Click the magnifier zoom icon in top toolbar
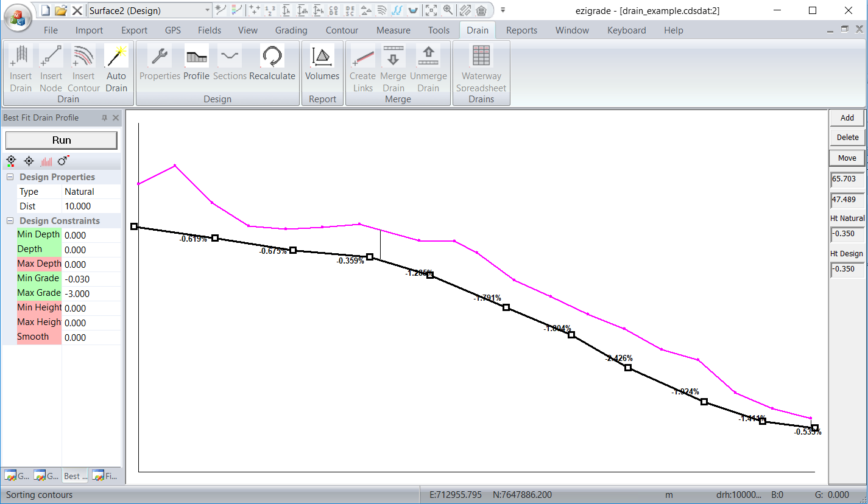Viewport: 868px width, 504px height. 448,10
